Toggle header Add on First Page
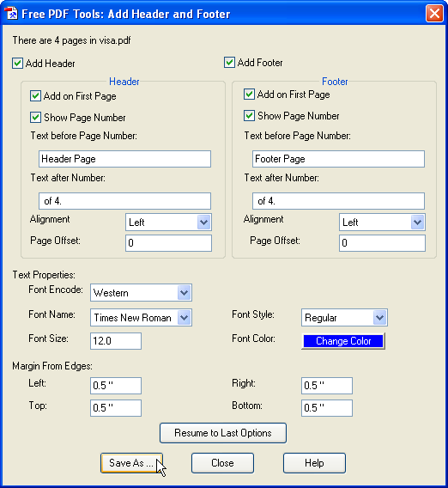 pyautogui.click(x=35, y=96)
